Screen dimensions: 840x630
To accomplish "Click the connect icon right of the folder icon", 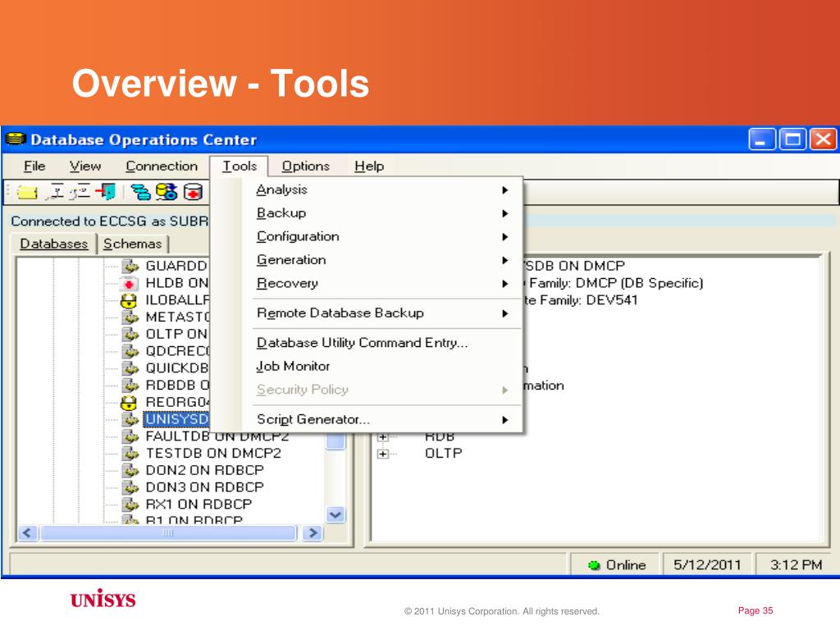I will [x=55, y=191].
